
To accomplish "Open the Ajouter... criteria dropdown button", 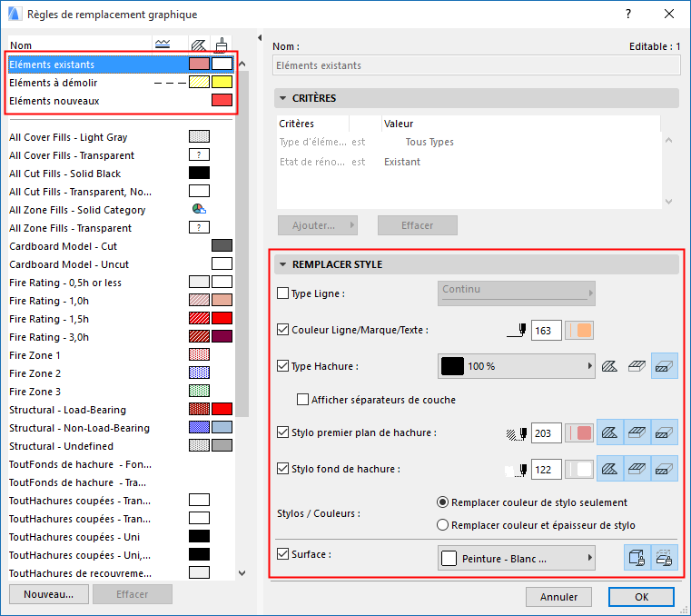I will pyautogui.click(x=317, y=225).
